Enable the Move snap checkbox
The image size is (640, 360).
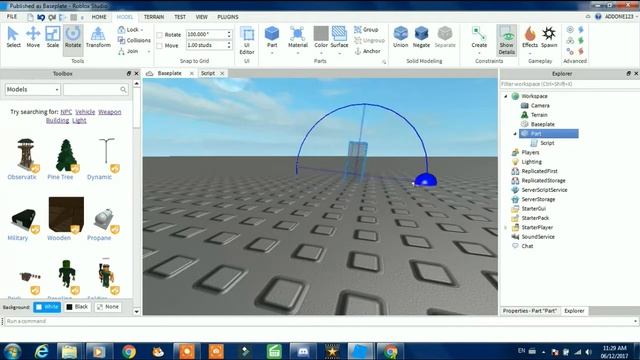click(160, 46)
